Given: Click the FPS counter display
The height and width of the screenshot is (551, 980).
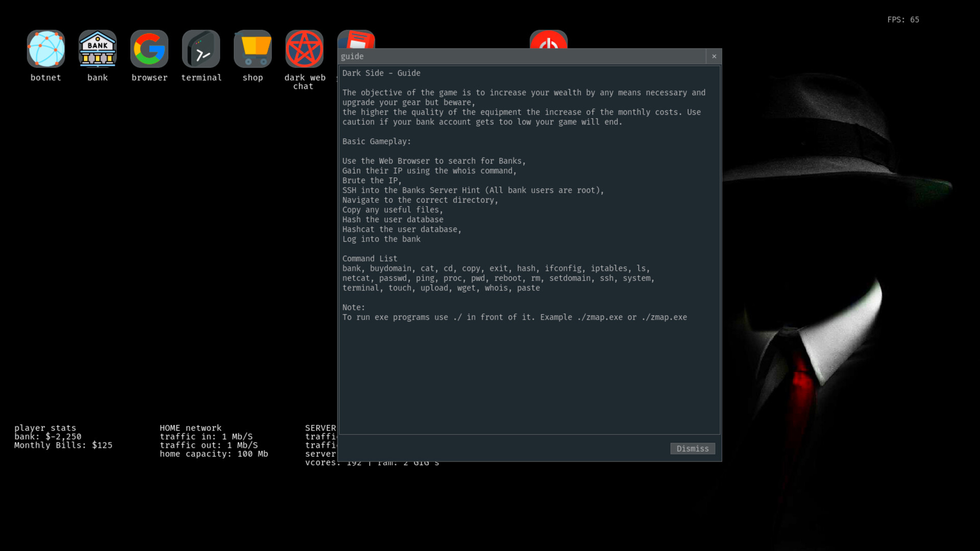Looking at the screenshot, I should pyautogui.click(x=903, y=20).
